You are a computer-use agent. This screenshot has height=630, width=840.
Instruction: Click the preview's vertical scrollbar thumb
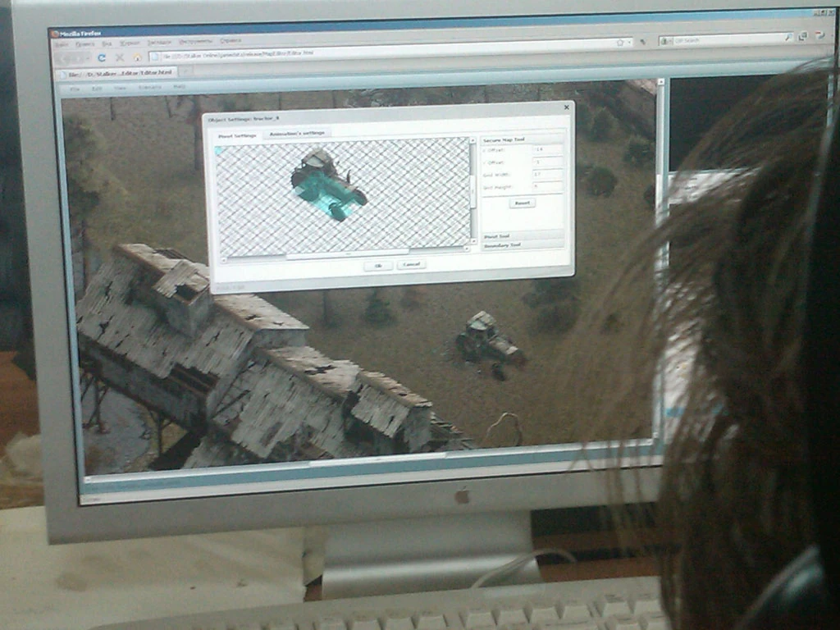pyautogui.click(x=472, y=190)
